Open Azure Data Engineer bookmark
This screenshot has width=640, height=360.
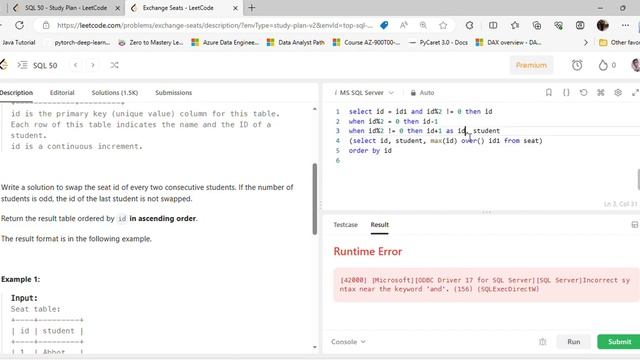[225, 42]
